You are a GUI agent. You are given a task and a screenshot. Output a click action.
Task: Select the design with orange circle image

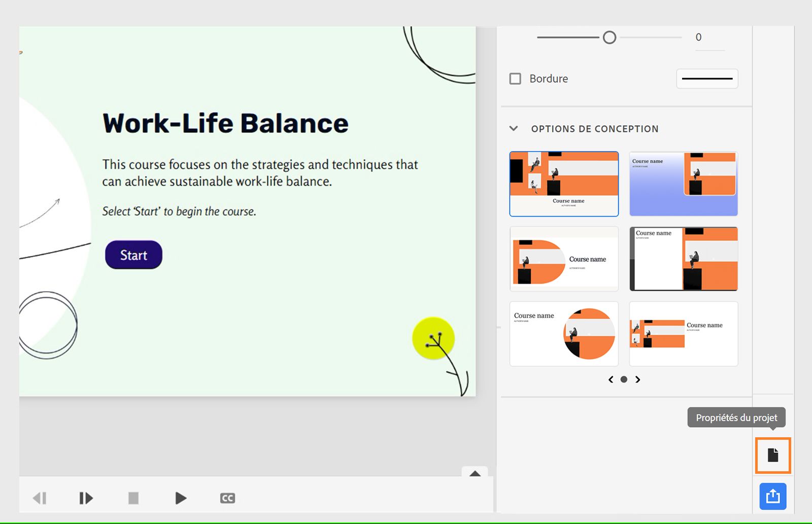point(564,334)
